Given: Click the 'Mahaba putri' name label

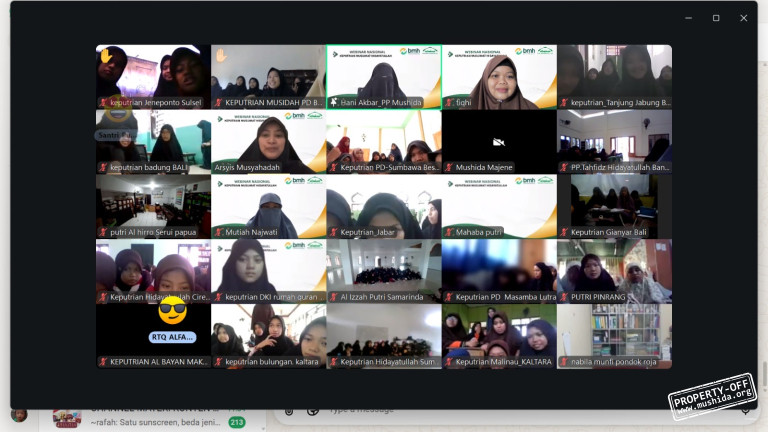Looking at the screenshot, I should [x=479, y=232].
